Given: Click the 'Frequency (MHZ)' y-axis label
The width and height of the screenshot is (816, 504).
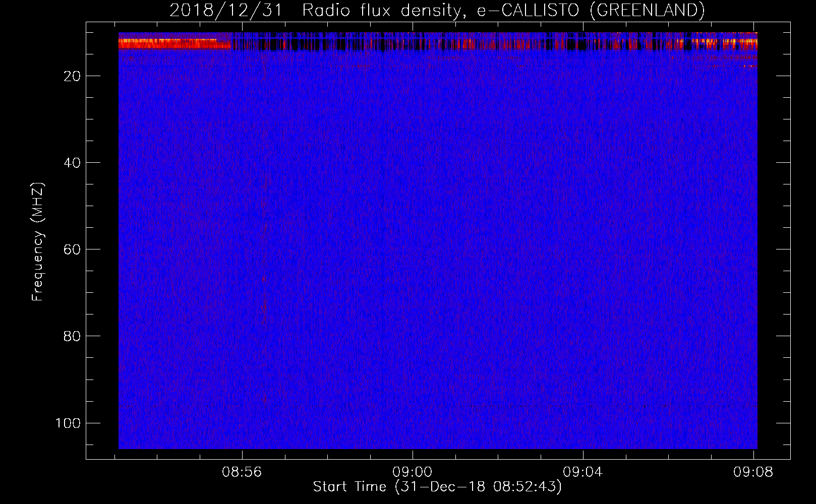Looking at the screenshot, I should point(38,242).
